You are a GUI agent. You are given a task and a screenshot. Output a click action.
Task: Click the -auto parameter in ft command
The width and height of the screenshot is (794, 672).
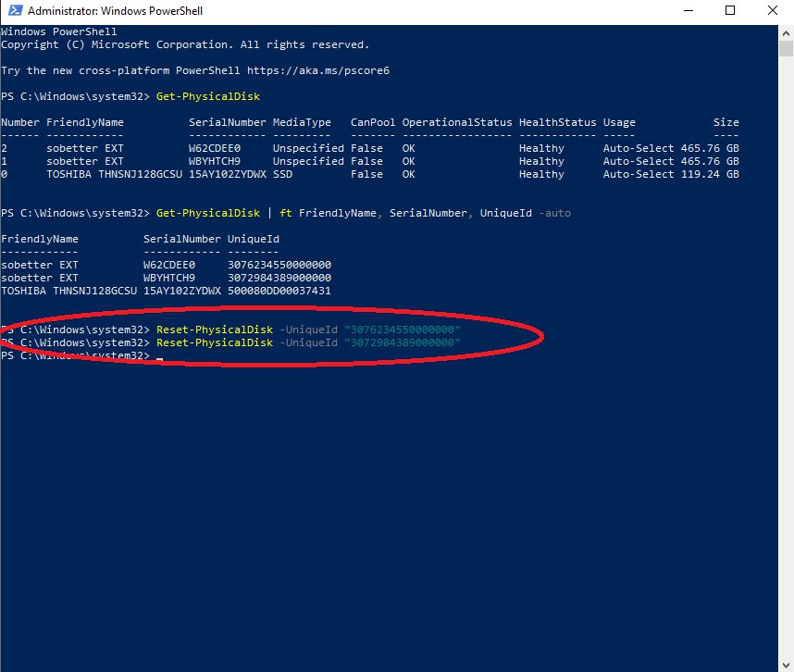click(555, 213)
